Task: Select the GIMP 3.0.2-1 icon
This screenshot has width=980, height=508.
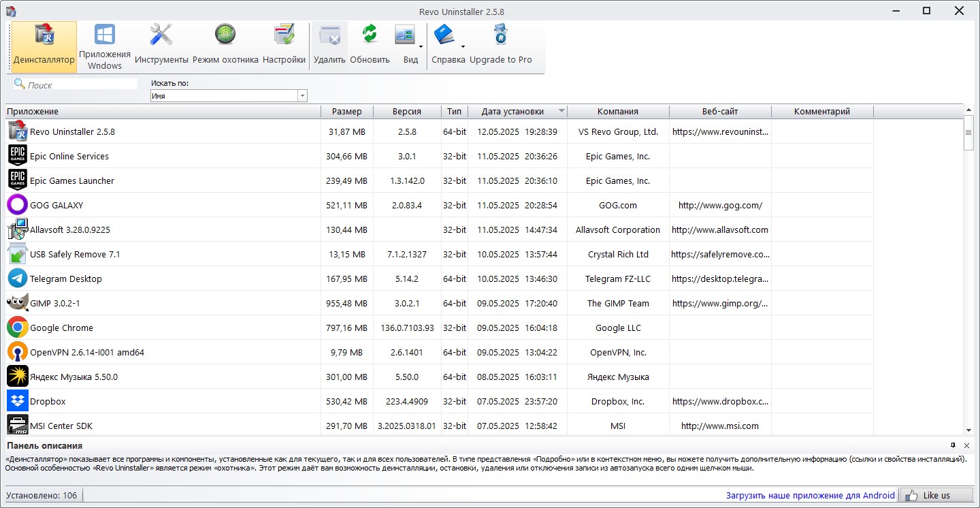Action: [18, 303]
